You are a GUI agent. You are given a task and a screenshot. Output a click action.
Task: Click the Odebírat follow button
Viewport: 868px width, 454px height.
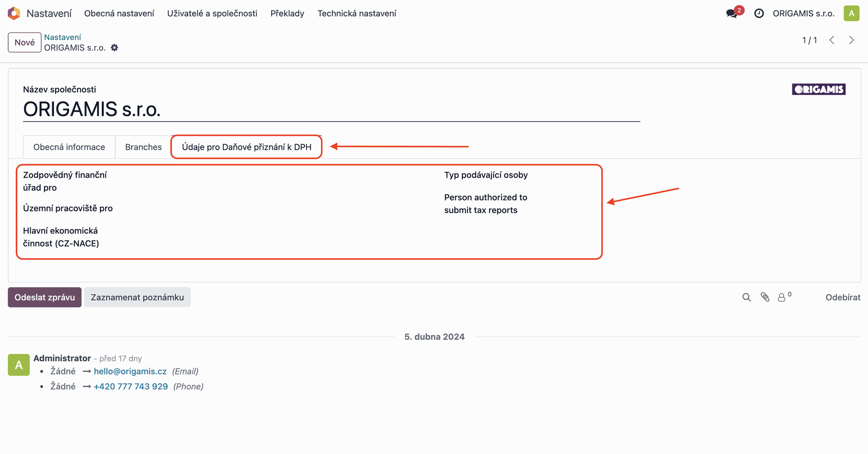point(843,297)
